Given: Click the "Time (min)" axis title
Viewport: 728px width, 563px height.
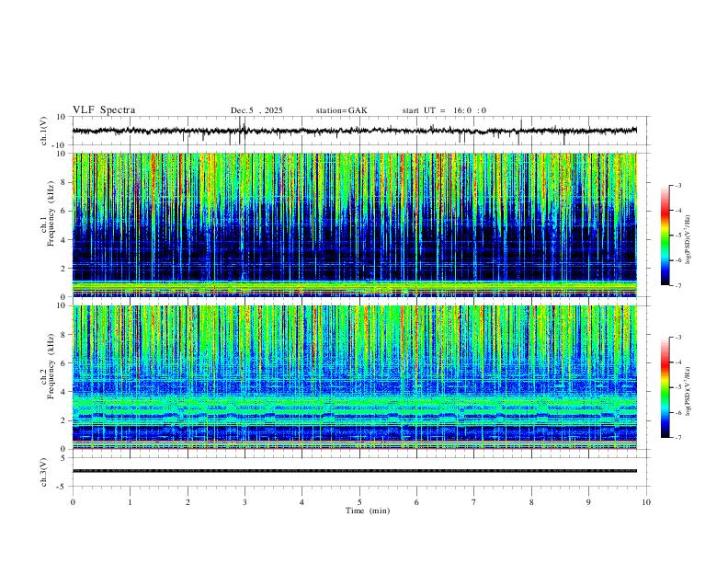Looking at the screenshot, I should tap(368, 511).
